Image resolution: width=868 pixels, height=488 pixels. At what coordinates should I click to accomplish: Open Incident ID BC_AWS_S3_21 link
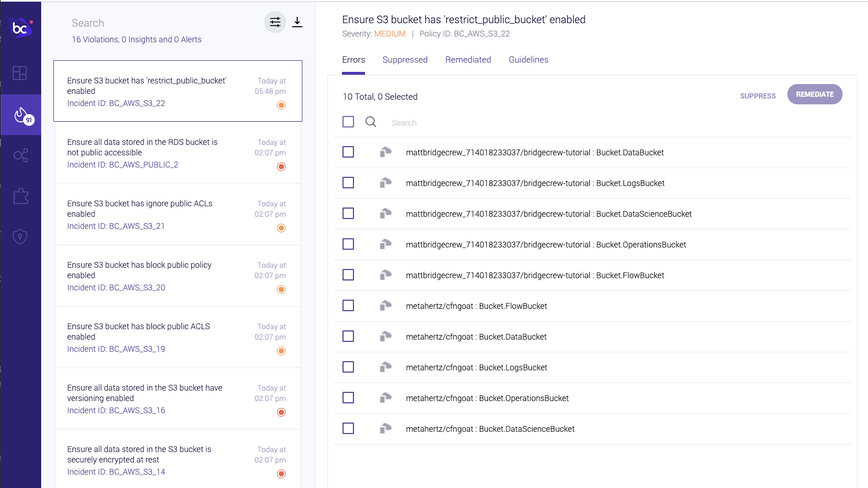(116, 226)
